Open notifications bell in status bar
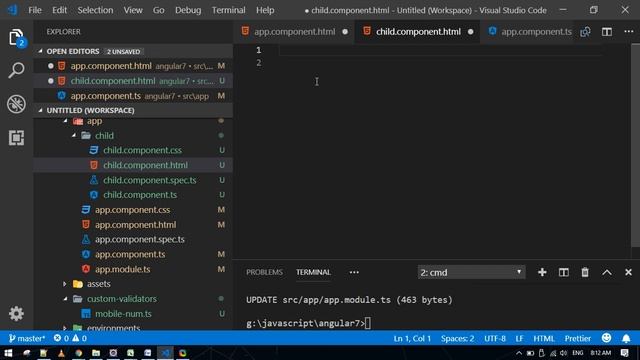Image resolution: width=640 pixels, height=360 pixels. coord(626,338)
